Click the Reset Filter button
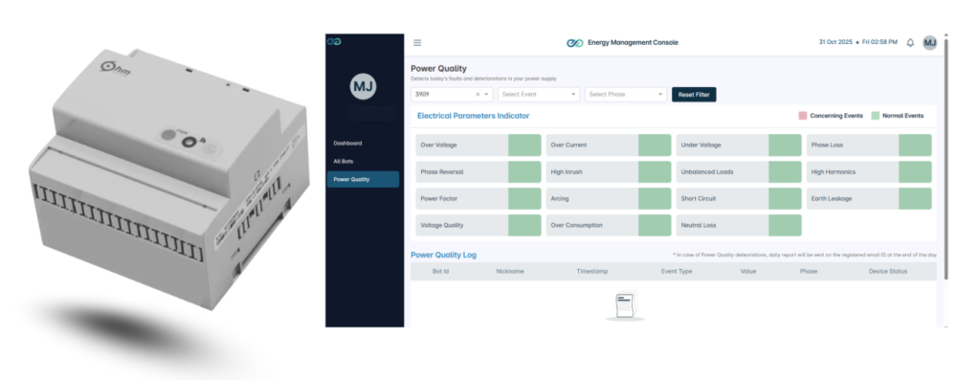Viewport: 980px width, 380px height. pyautogui.click(x=694, y=95)
